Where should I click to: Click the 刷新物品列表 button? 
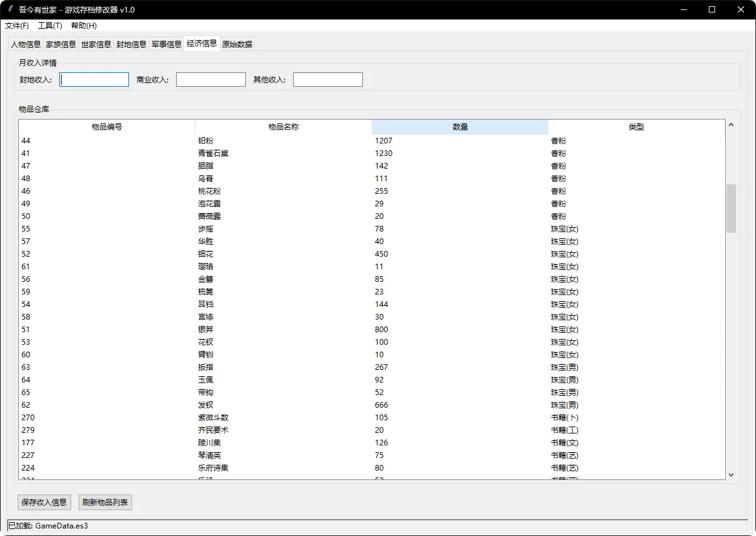click(105, 502)
